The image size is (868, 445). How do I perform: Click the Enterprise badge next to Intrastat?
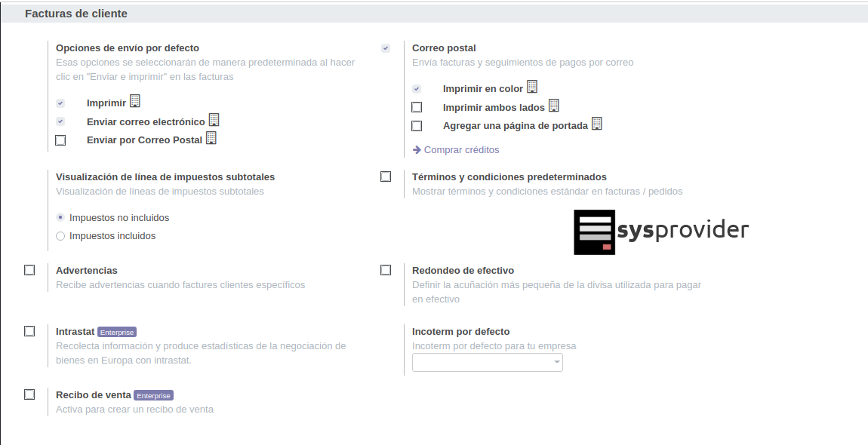(x=117, y=332)
